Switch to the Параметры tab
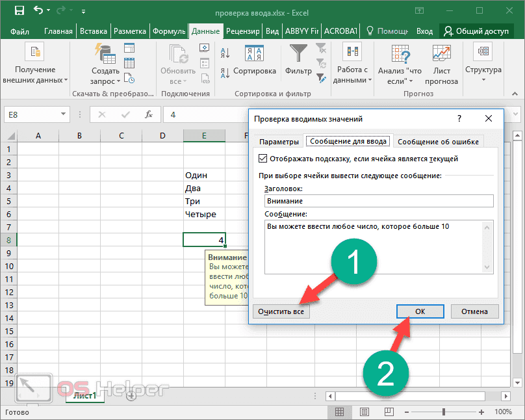Viewport: 525px width, 420px height. 279,142
